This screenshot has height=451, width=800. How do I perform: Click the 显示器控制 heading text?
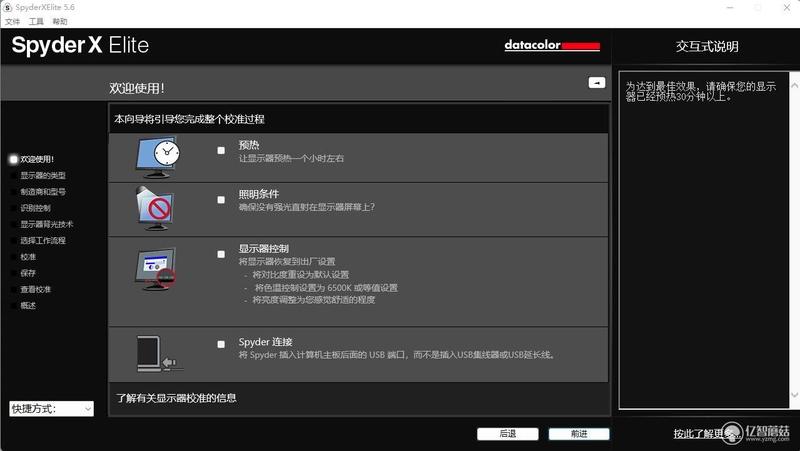tap(264, 248)
